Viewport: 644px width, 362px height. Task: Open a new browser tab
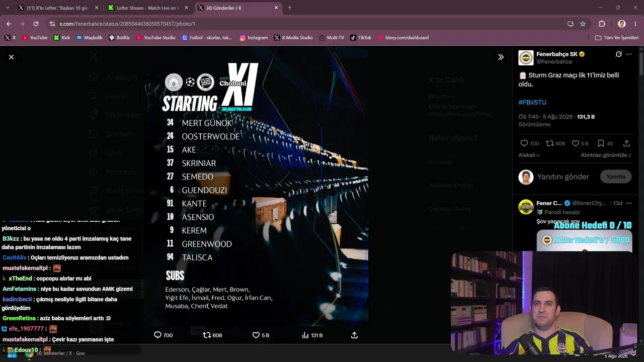[290, 8]
